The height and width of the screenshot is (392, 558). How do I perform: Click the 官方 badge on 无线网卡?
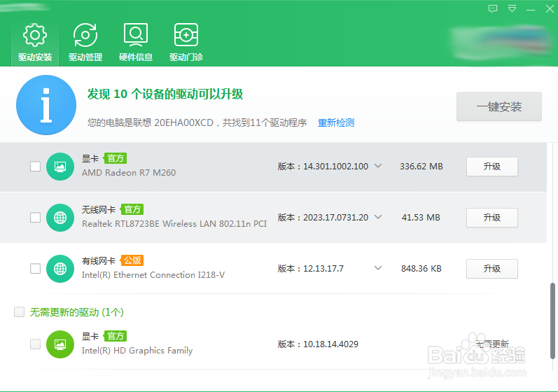pyautogui.click(x=132, y=209)
